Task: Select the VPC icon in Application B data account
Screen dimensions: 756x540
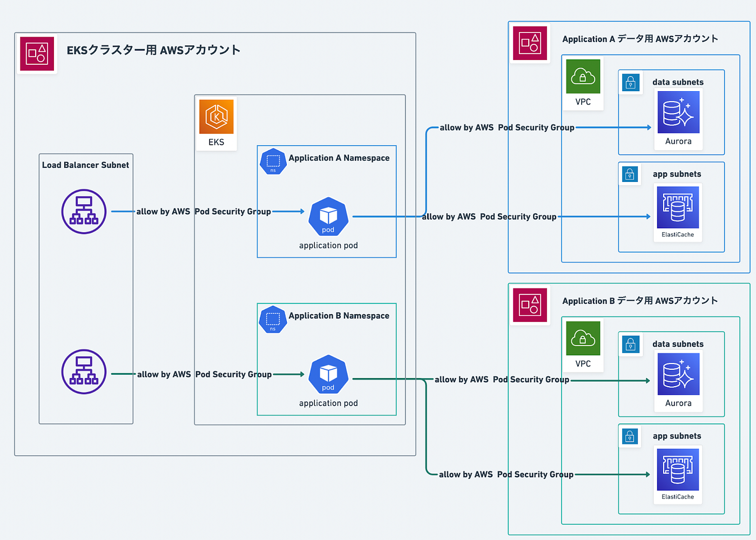Action: click(583, 338)
